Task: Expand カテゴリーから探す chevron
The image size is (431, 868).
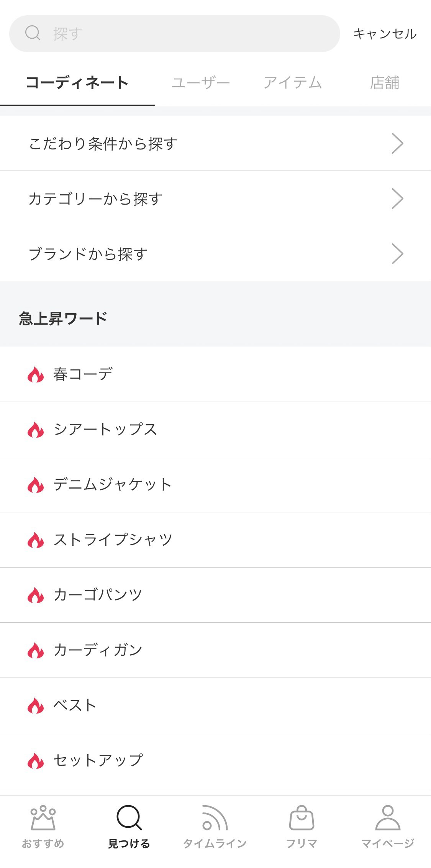Action: 397,199
